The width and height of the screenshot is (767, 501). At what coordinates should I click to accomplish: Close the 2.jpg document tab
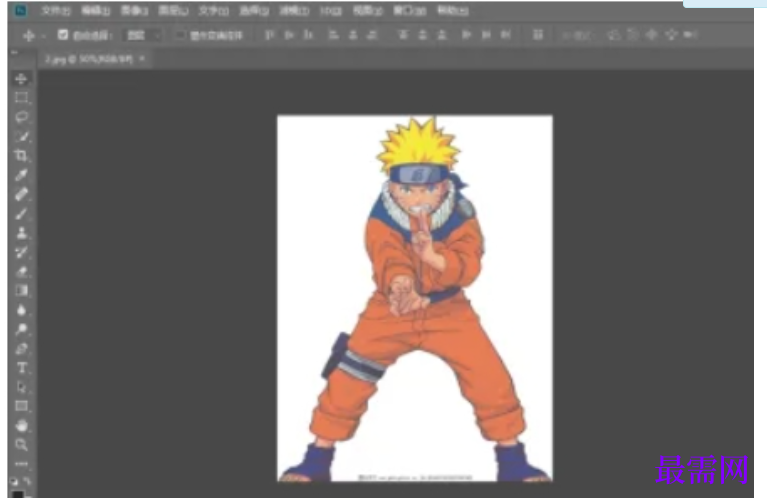click(x=142, y=59)
